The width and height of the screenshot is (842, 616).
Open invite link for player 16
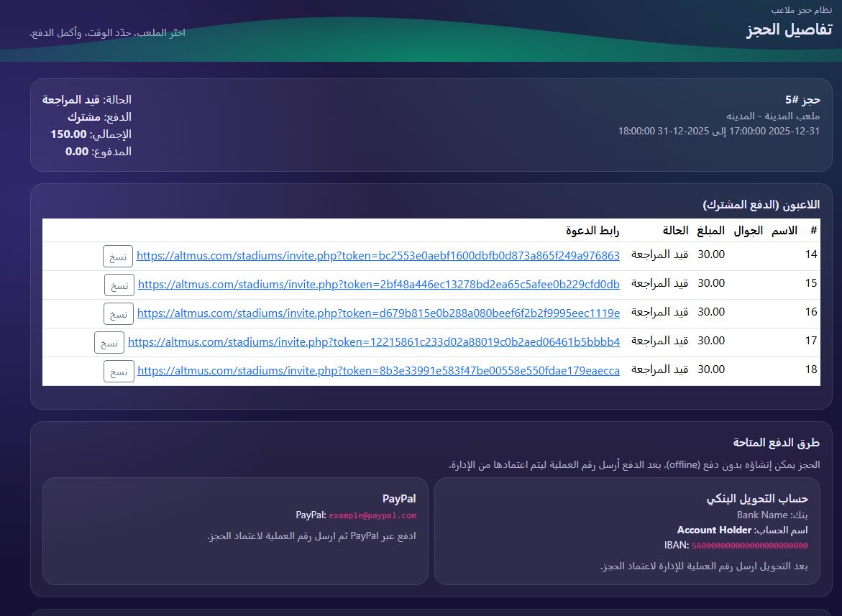point(380,313)
